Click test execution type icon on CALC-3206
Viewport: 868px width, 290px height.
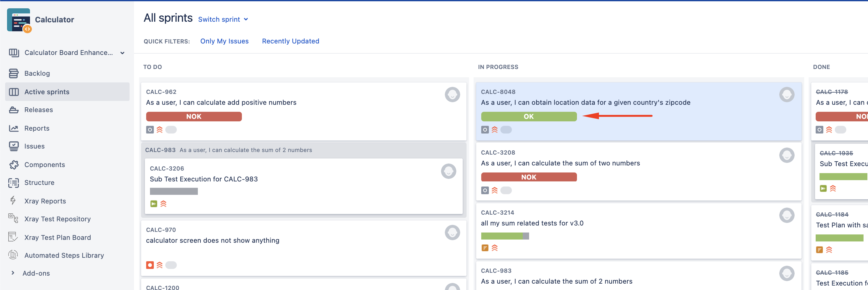click(x=153, y=204)
